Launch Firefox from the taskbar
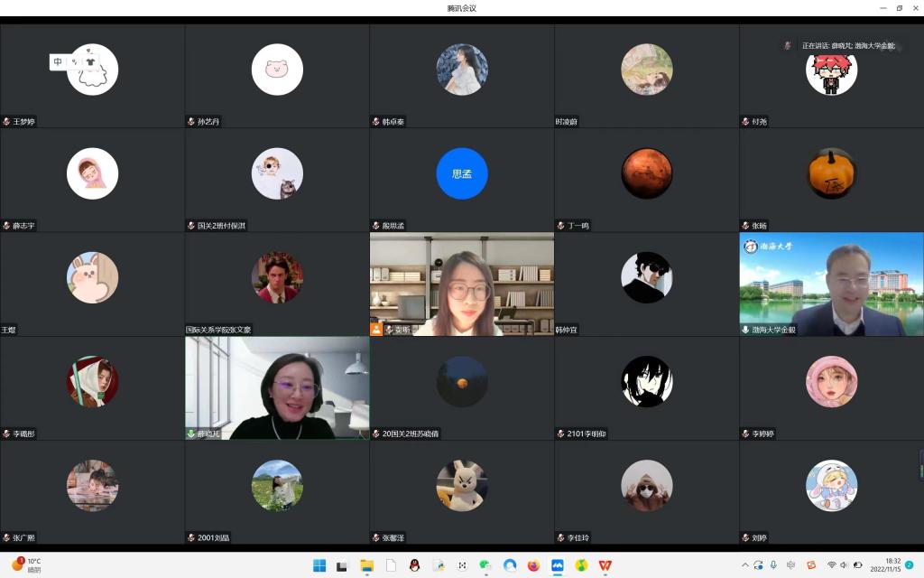924x578 pixels. 533,565
